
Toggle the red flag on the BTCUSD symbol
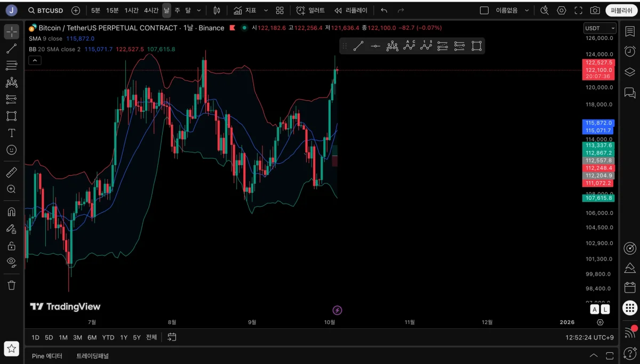point(232,28)
